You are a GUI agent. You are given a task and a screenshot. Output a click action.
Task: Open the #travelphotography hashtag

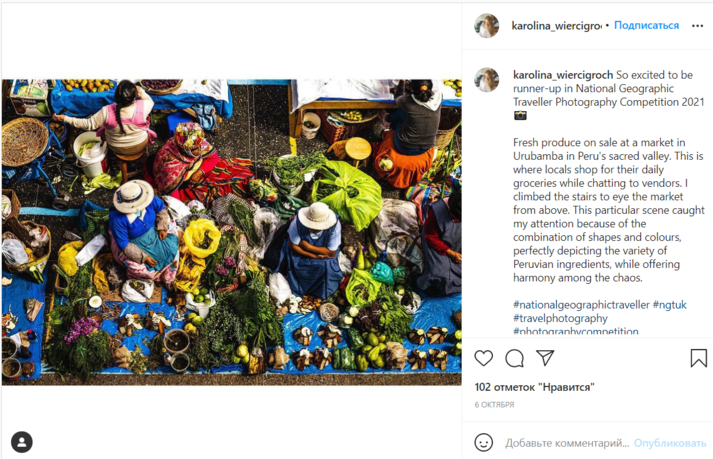point(560,318)
